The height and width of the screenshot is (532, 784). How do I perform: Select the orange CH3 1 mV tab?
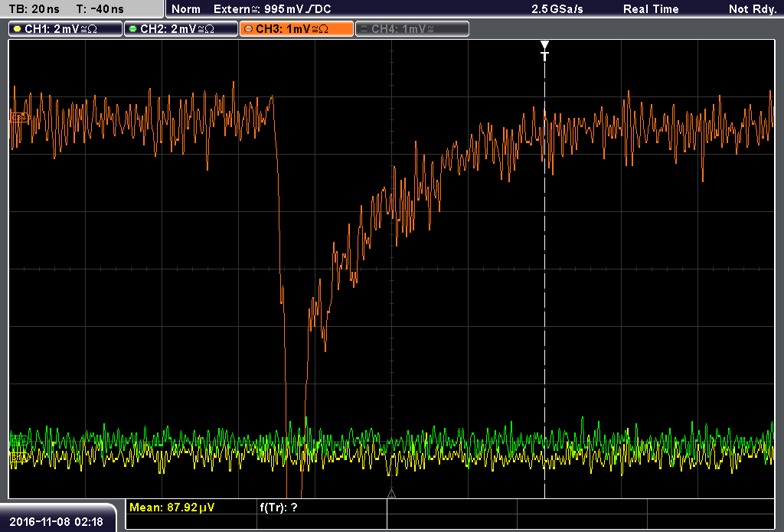coord(296,29)
